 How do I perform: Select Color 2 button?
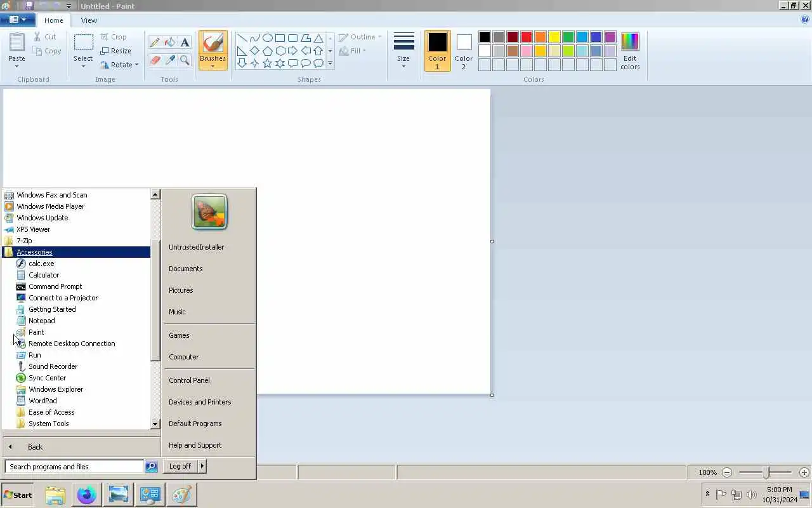point(464,51)
